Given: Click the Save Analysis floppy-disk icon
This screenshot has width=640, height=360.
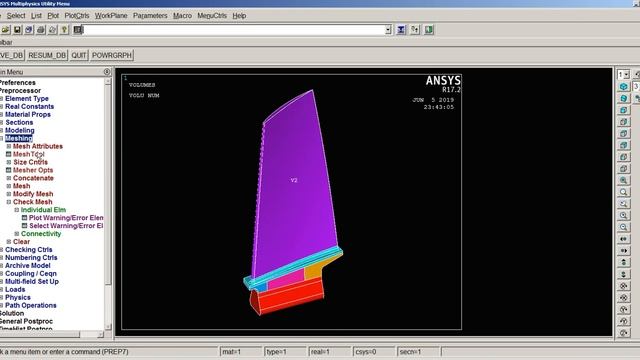Looking at the screenshot, I should click(17, 30).
